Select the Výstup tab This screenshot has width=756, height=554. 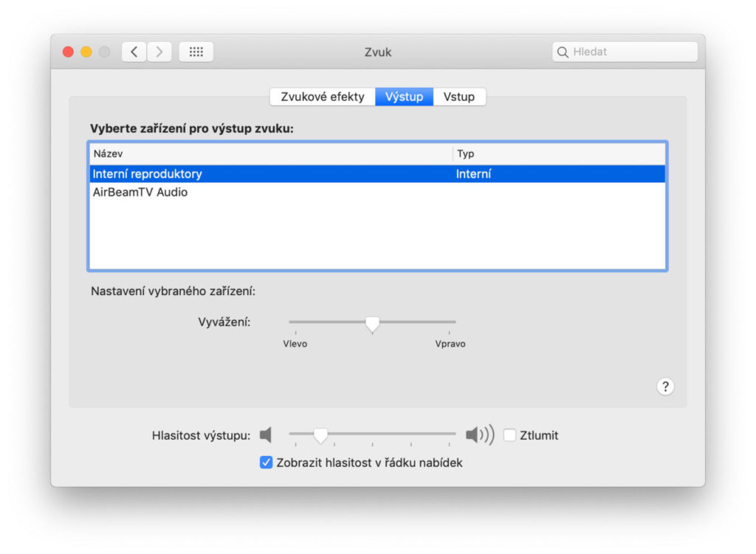(404, 97)
